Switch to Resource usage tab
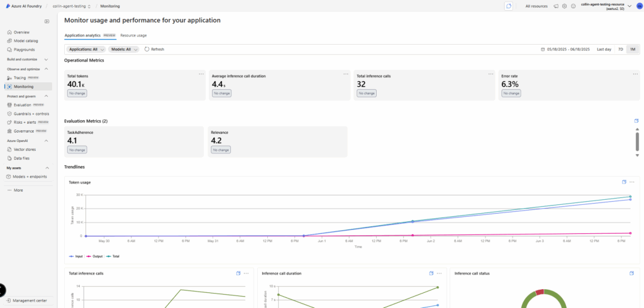Viewport: 644px width, 308px height. tap(133, 35)
